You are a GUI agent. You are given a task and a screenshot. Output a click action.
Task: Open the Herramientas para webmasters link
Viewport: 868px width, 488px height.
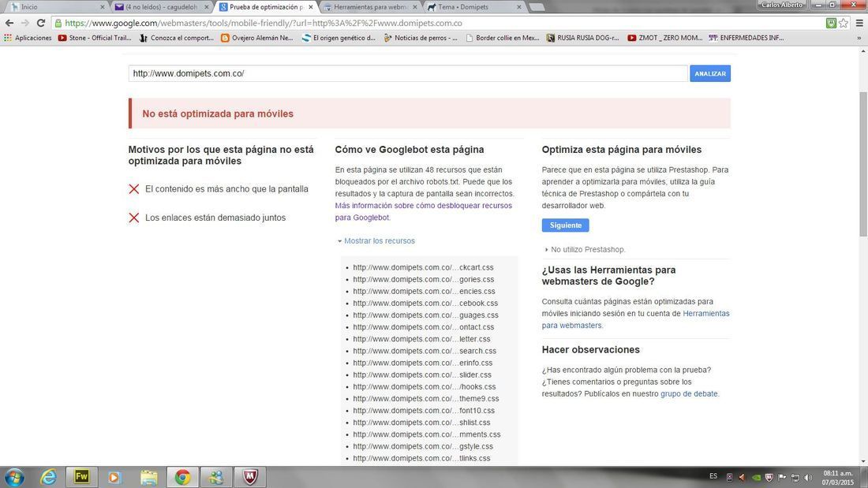(635, 319)
